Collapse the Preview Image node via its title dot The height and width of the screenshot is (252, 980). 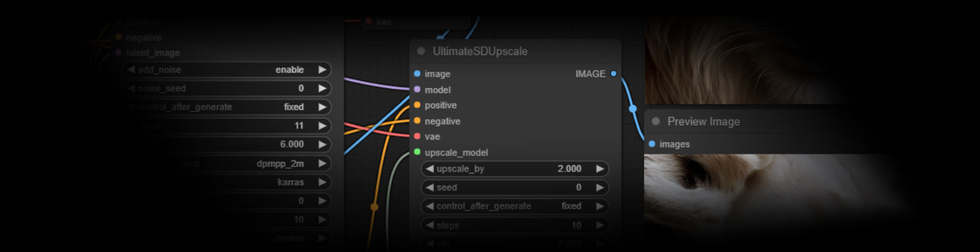[656, 121]
